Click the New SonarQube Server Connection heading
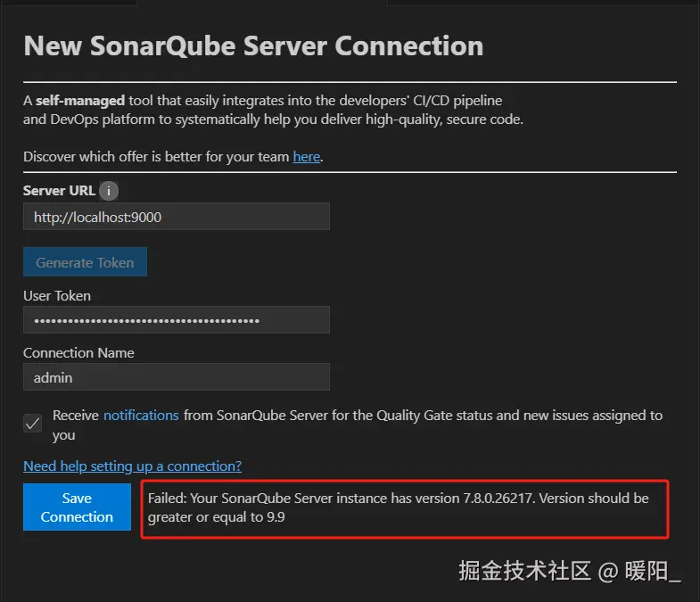 point(253,46)
